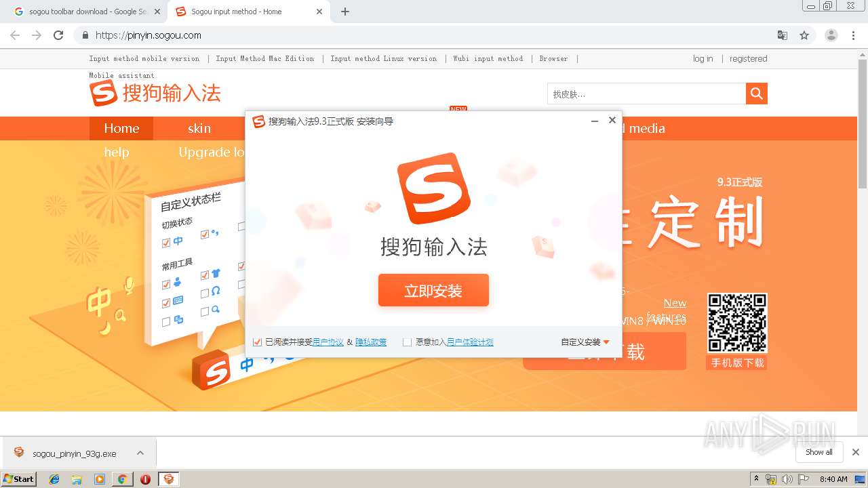The image size is (868, 488).
Task: Click the Action Center flag tray icon
Action: coord(804,479)
